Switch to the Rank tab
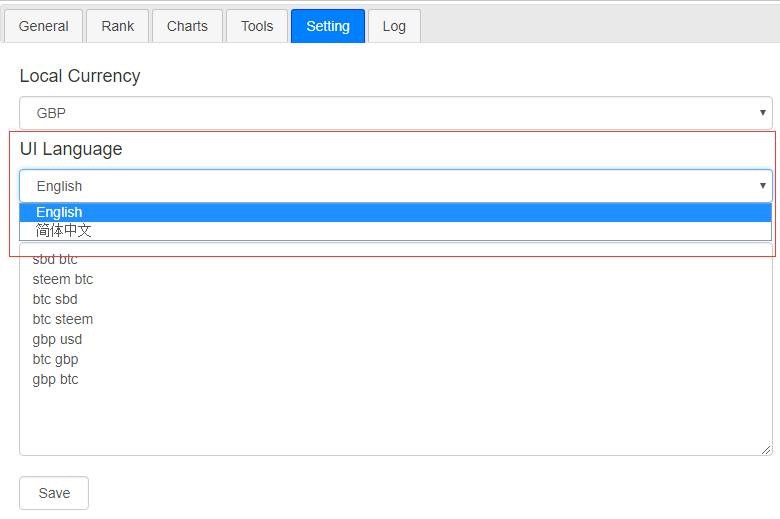Screen dimensions: 780x519 pyautogui.click(x=117, y=26)
